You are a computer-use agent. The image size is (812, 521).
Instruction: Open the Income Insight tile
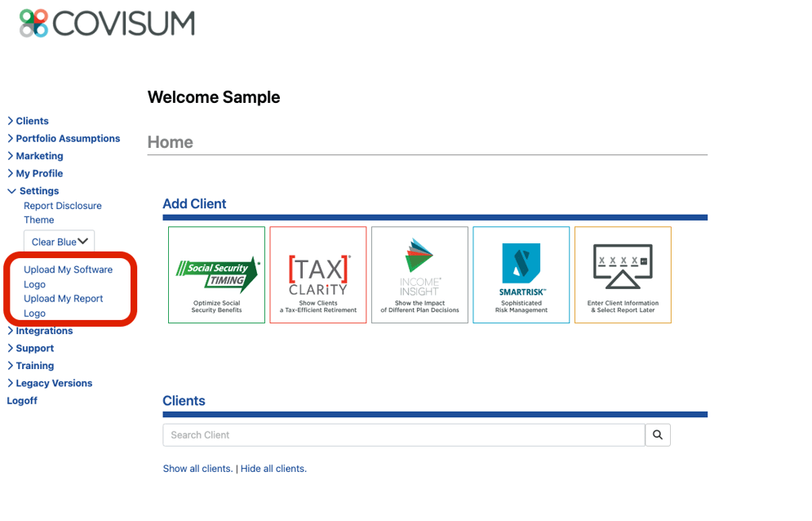(419, 274)
